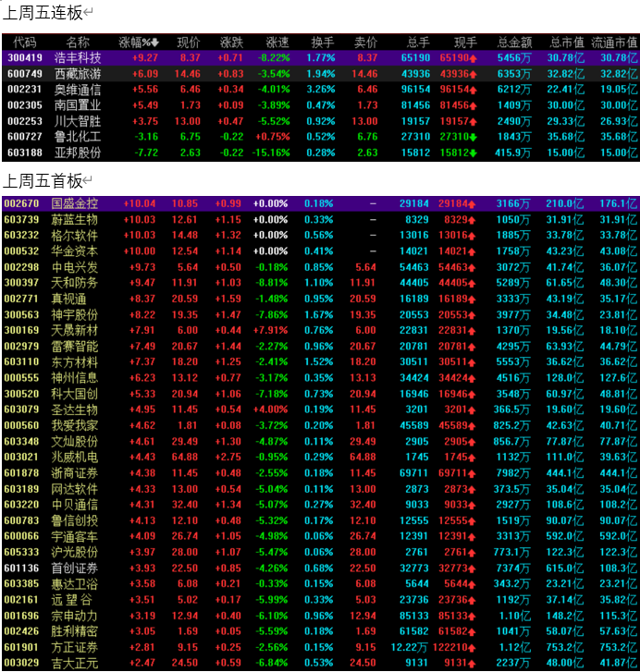
Task: Open stock code 601878 浙商证券
Action: (x=21, y=472)
